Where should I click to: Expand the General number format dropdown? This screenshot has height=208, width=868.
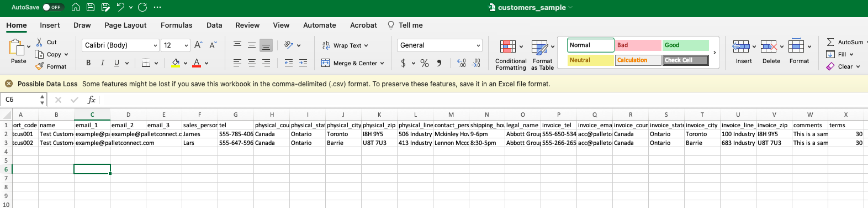tap(478, 45)
